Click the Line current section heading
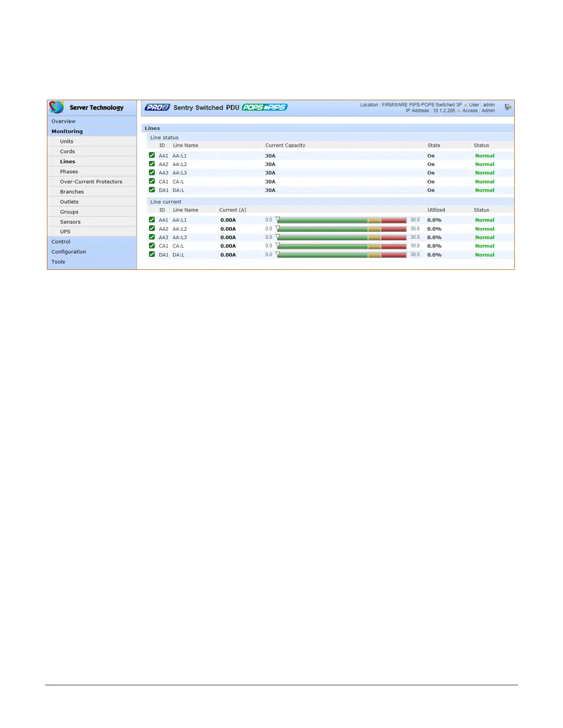 point(166,202)
